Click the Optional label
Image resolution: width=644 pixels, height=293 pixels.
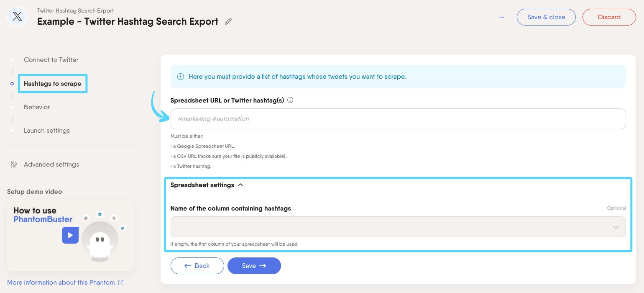click(x=616, y=208)
